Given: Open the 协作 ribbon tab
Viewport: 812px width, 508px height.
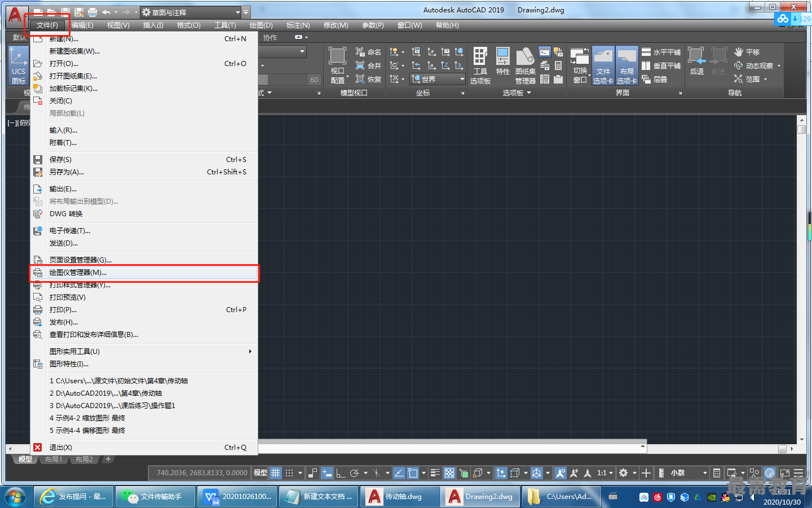Looking at the screenshot, I should pyautogui.click(x=270, y=38).
